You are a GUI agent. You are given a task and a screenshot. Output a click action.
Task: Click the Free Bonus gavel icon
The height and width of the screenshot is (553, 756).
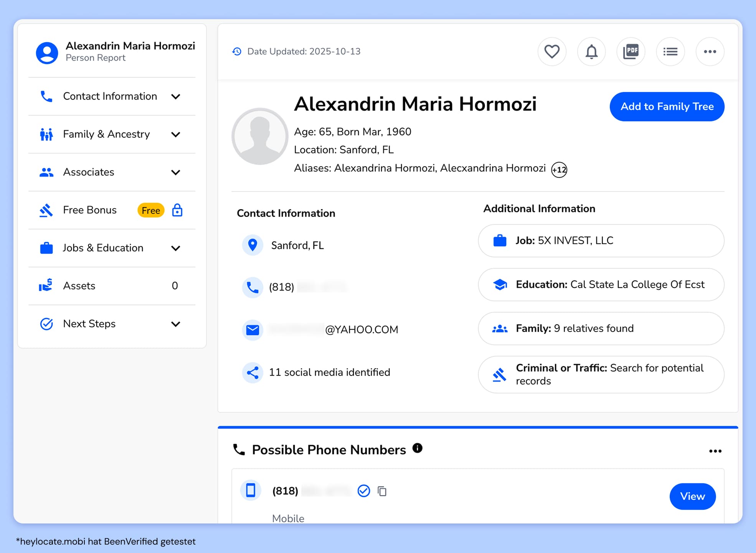46,210
